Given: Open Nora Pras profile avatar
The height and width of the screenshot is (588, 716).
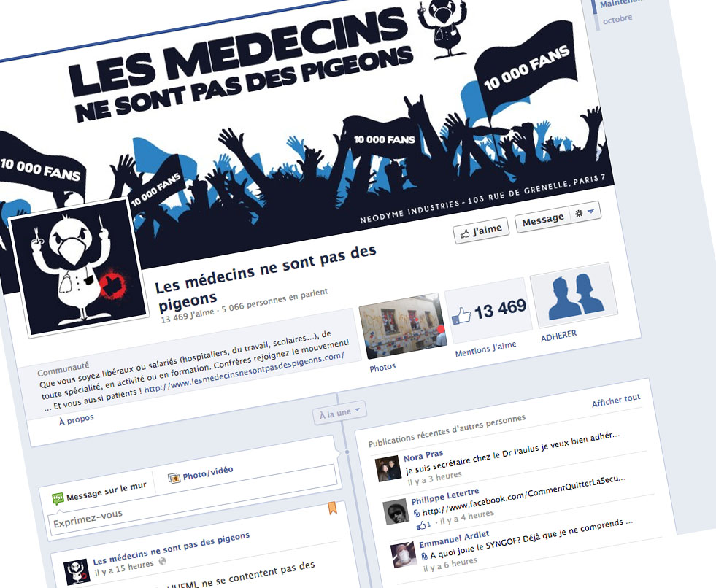Looking at the screenshot, I should click(388, 469).
